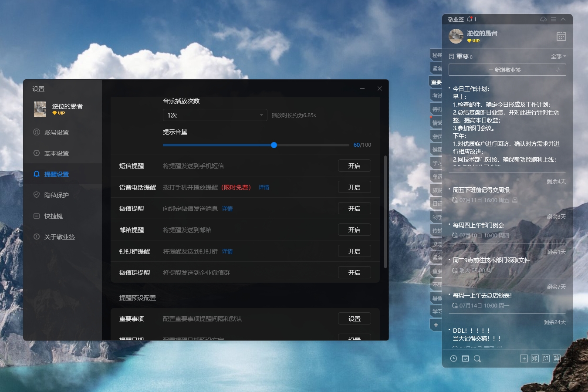Image resolution: width=588 pixels, height=392 pixels.
Task: Click the clock icon in 敬业签 bottom bar
Action: pyautogui.click(x=453, y=358)
